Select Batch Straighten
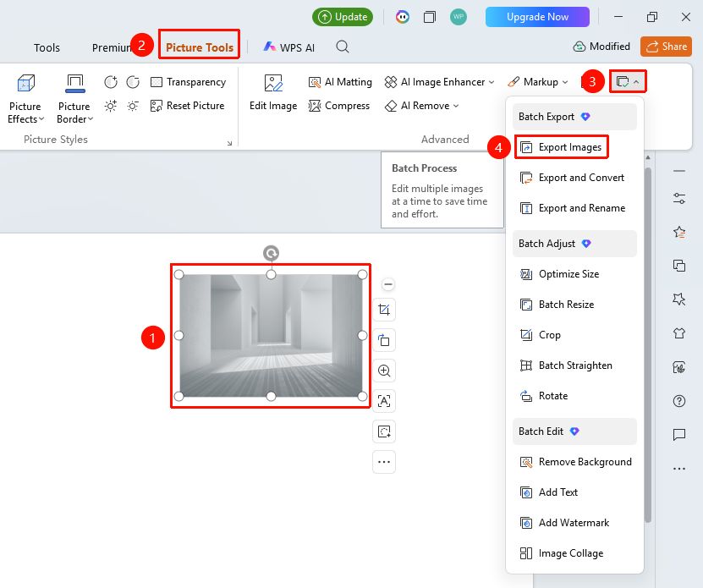 point(574,365)
